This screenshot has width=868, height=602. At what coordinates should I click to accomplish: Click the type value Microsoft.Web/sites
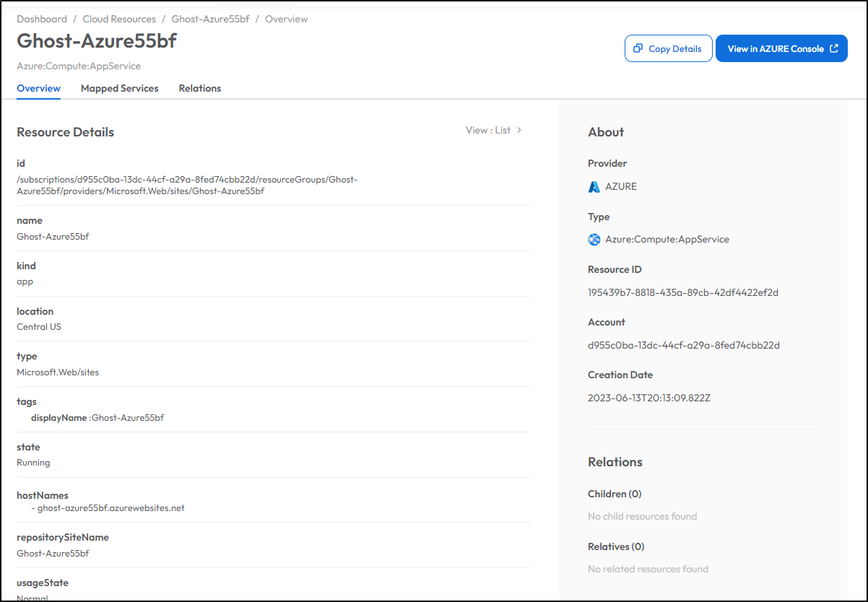point(58,372)
